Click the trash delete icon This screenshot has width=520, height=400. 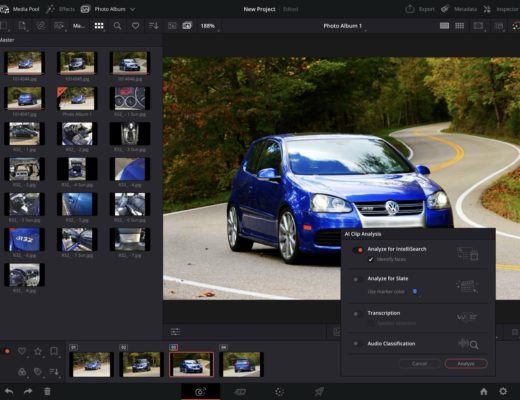click(47, 391)
